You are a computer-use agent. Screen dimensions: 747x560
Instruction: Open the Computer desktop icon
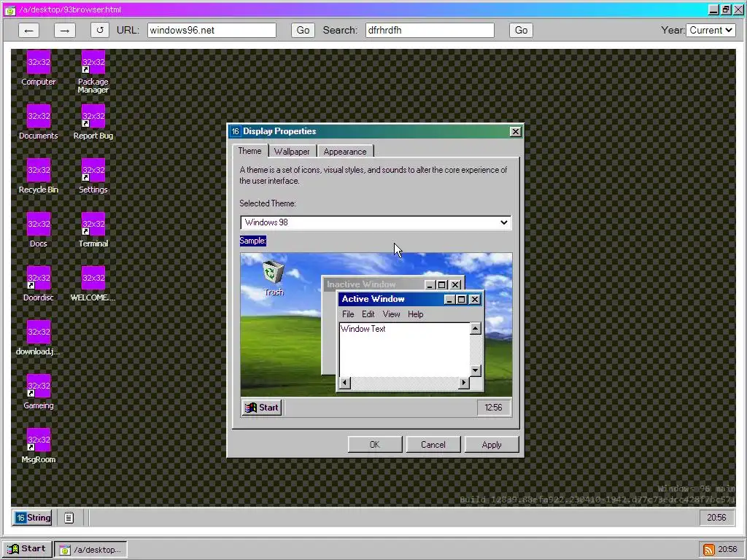tap(39, 68)
